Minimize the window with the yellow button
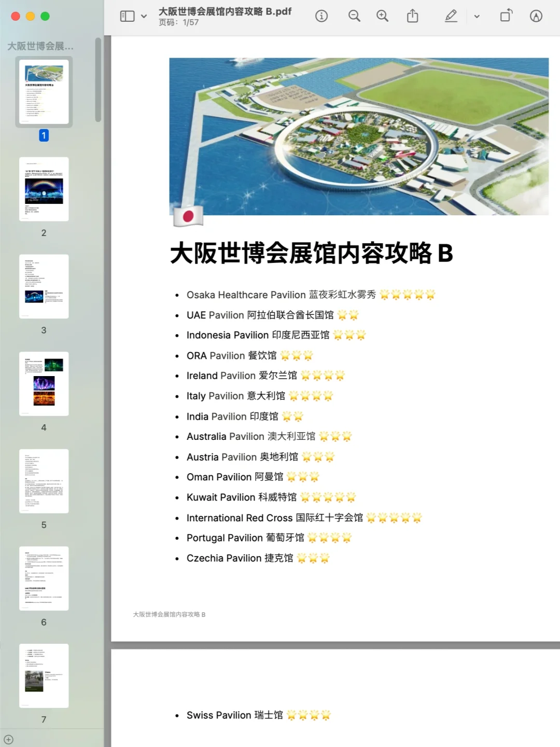This screenshot has height=747, width=560. coord(30,16)
